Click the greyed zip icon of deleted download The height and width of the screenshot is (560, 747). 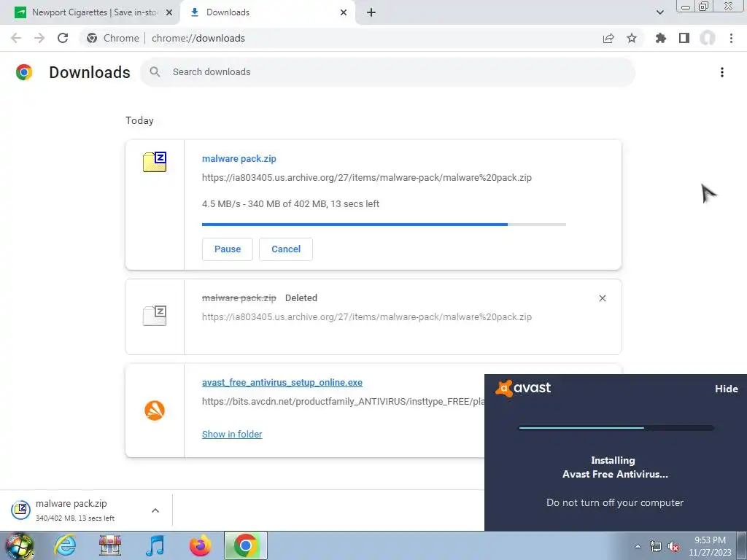[x=155, y=316]
